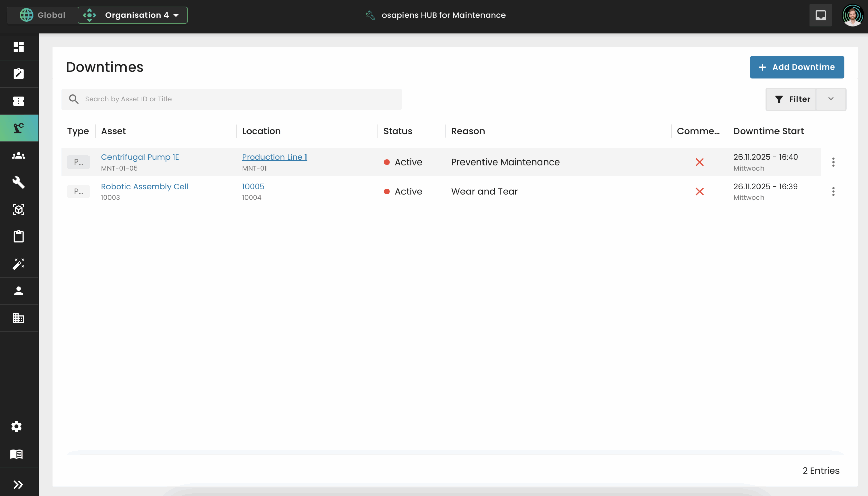868x496 pixels.
Task: Click the magic wand sidebar icon
Action: point(19,264)
